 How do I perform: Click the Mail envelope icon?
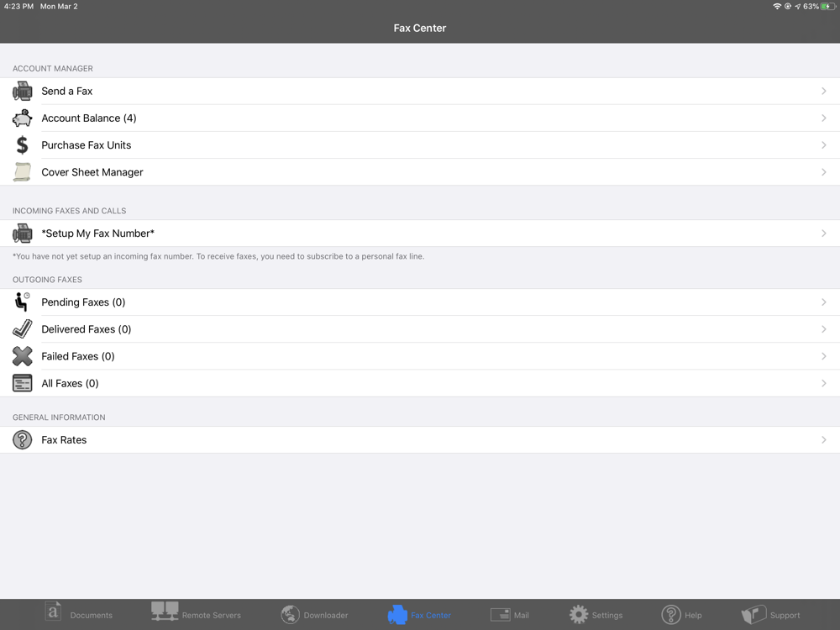(x=501, y=615)
